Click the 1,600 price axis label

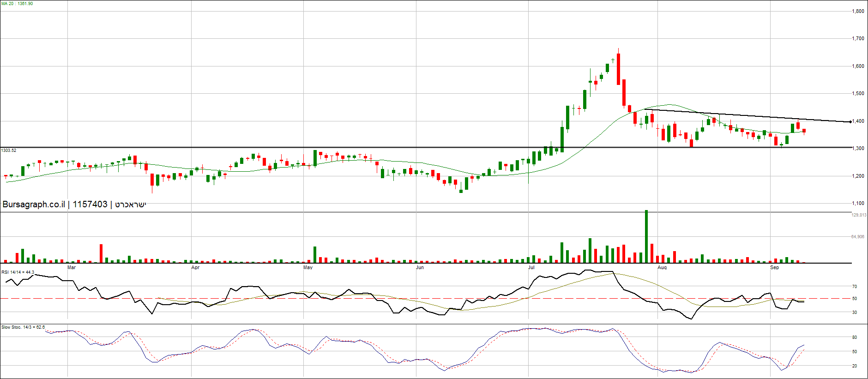(858, 66)
